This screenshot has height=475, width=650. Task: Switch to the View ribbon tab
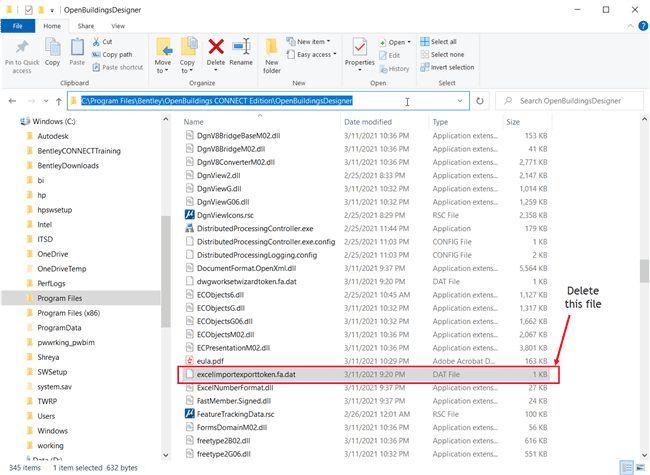coord(118,25)
